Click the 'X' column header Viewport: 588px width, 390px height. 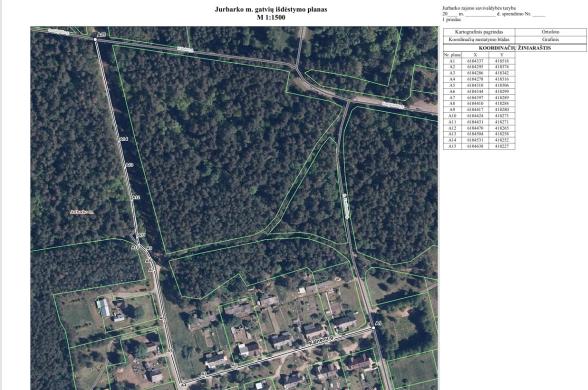click(x=475, y=55)
